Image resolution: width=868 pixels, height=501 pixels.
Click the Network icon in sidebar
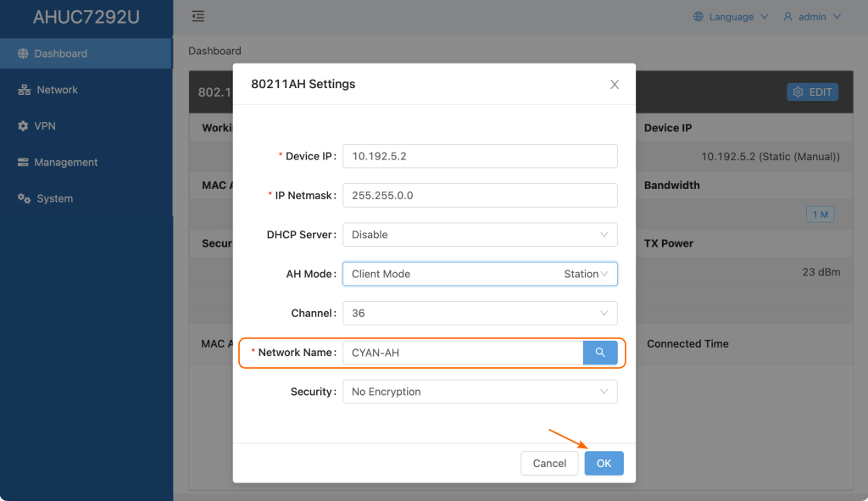tap(24, 90)
